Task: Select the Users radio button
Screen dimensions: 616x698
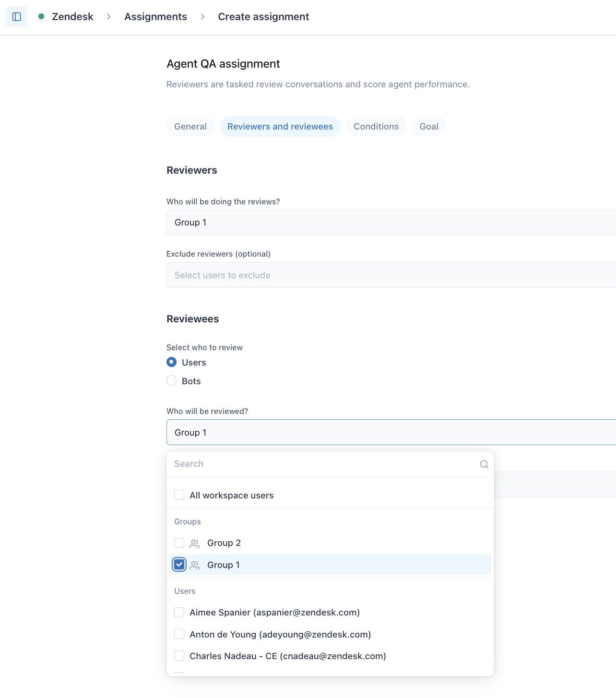Action: 171,362
